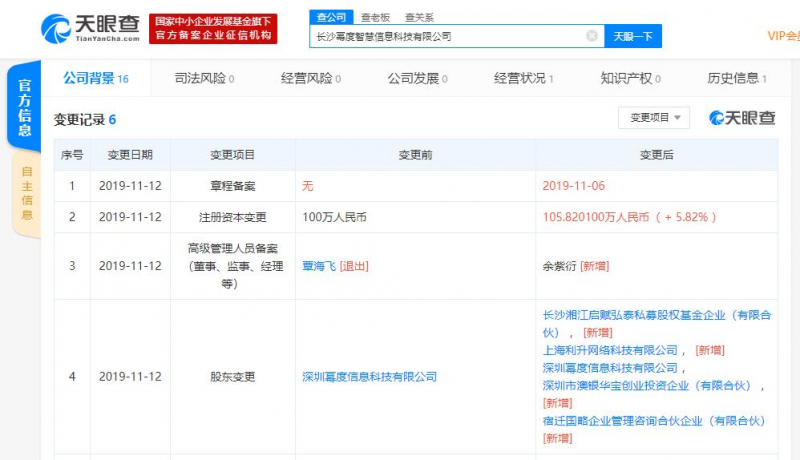
Task: Open the 覃海飞 person link
Action: click(319, 266)
